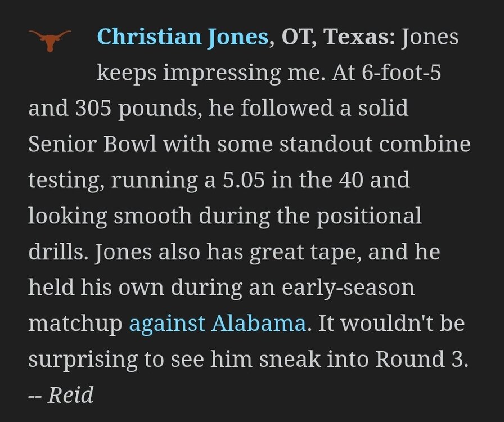
Task: Click the "Reid" author signature
Action: pyautogui.click(x=70, y=395)
